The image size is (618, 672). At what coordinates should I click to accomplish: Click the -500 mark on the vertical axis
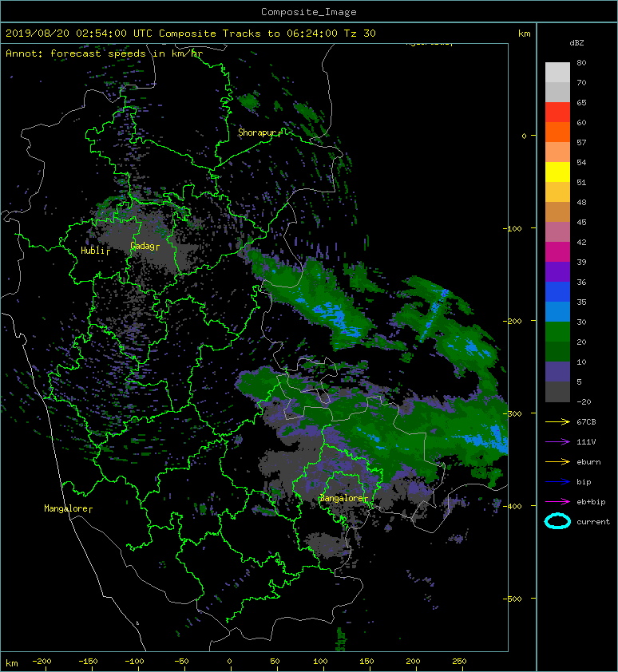point(513,599)
